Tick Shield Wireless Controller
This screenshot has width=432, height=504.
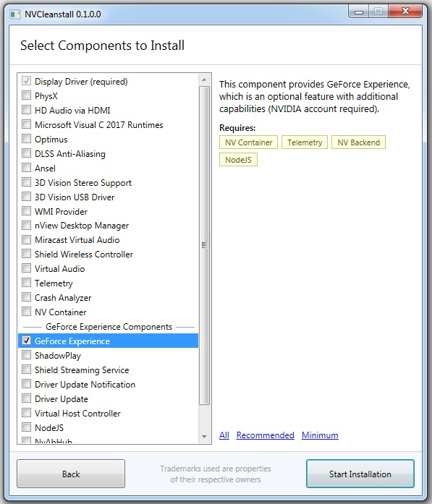[26, 254]
